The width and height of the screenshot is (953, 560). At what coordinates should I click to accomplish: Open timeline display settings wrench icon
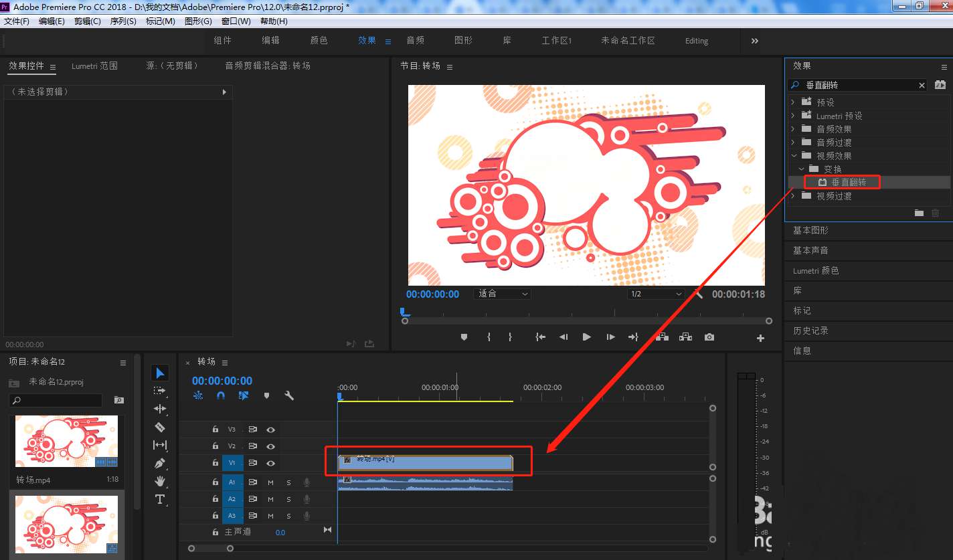click(289, 395)
